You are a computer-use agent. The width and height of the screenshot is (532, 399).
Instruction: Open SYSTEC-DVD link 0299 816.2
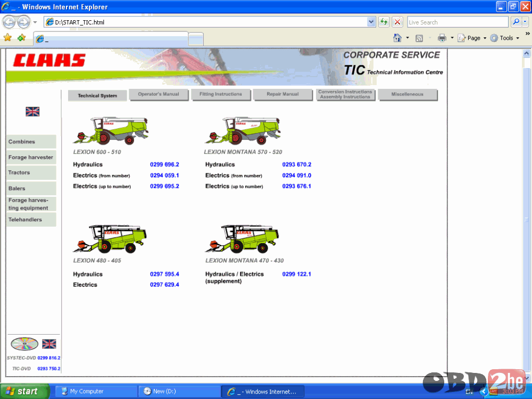point(49,358)
